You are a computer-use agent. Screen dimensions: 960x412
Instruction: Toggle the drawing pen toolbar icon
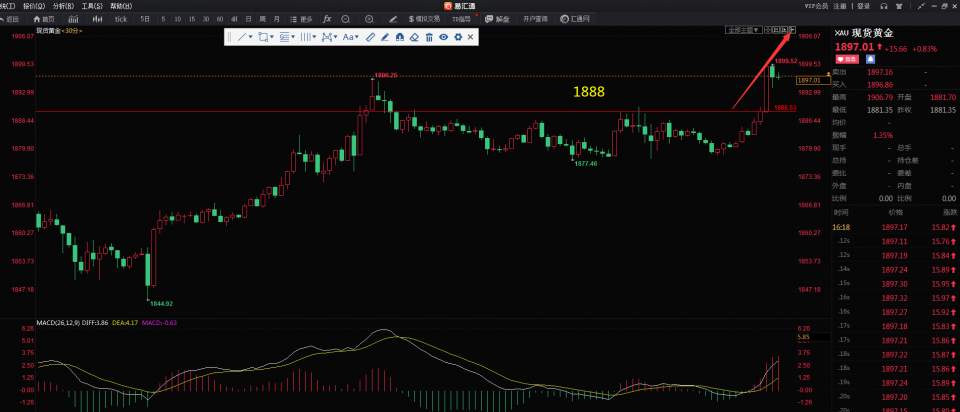[x=392, y=19]
